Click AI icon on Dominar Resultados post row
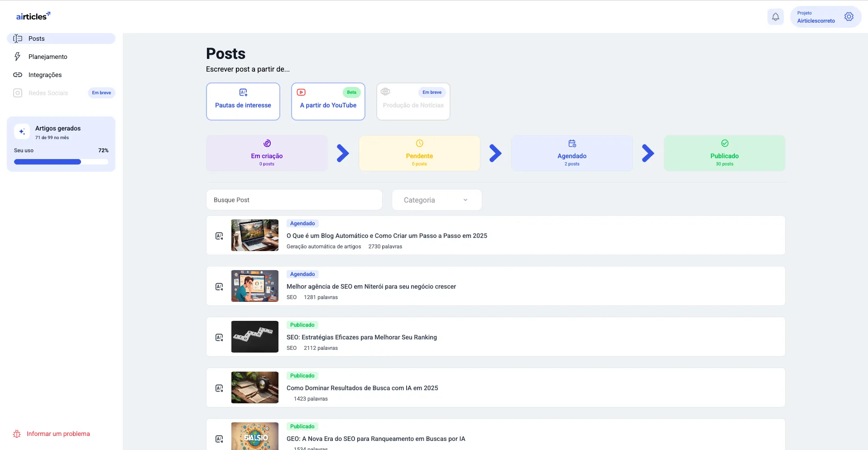Image resolution: width=868 pixels, height=450 pixels. (x=219, y=388)
